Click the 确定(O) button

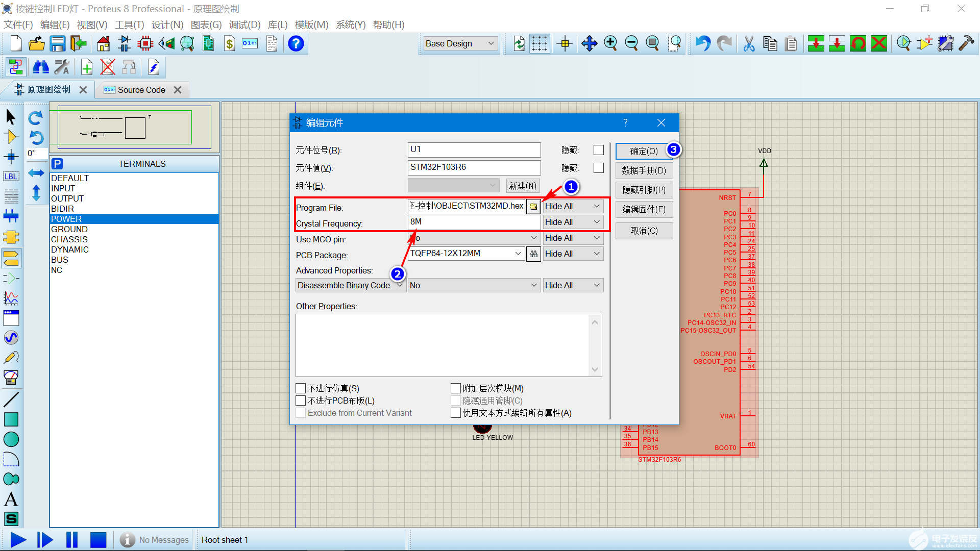pyautogui.click(x=643, y=151)
